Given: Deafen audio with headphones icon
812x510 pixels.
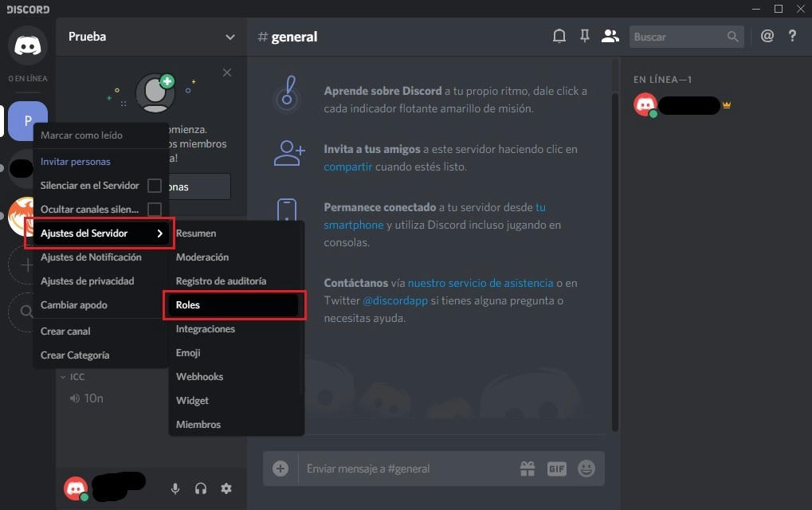Looking at the screenshot, I should (201, 488).
